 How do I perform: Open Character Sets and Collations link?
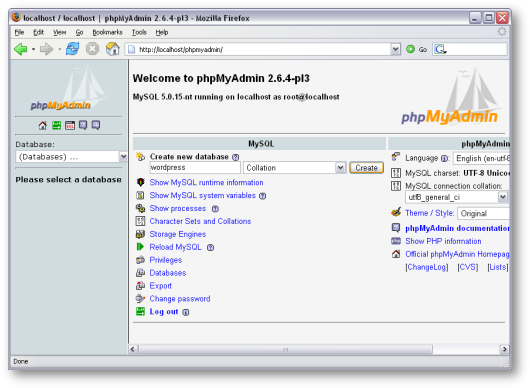[x=200, y=221]
